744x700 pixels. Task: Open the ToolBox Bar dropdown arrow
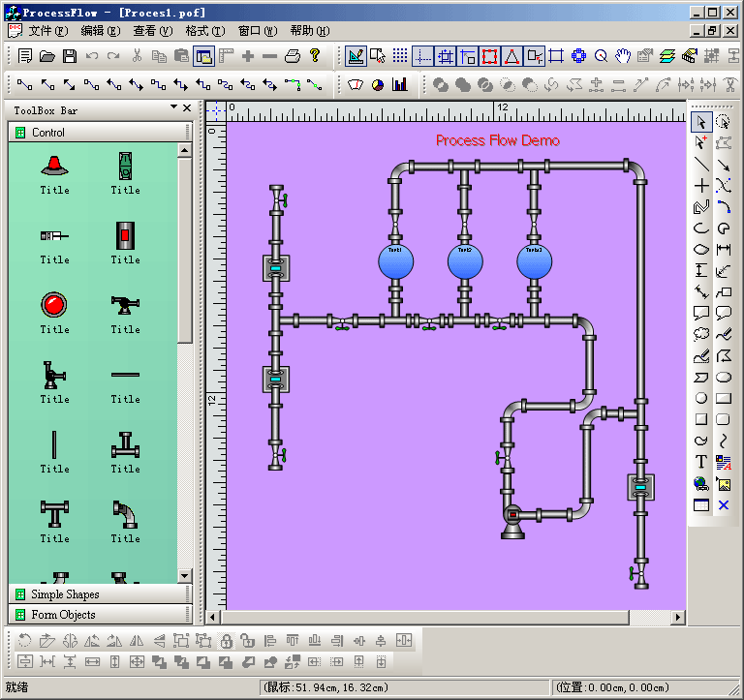173,107
